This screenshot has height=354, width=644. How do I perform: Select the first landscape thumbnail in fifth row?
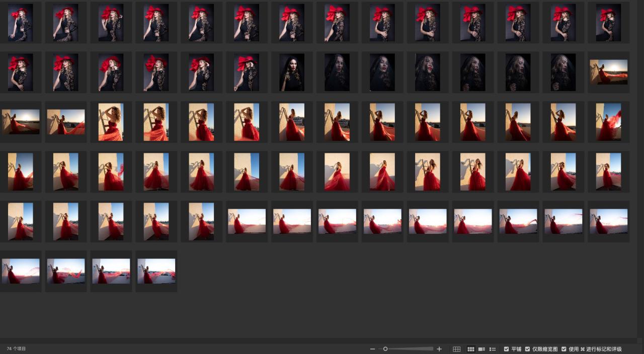point(247,221)
